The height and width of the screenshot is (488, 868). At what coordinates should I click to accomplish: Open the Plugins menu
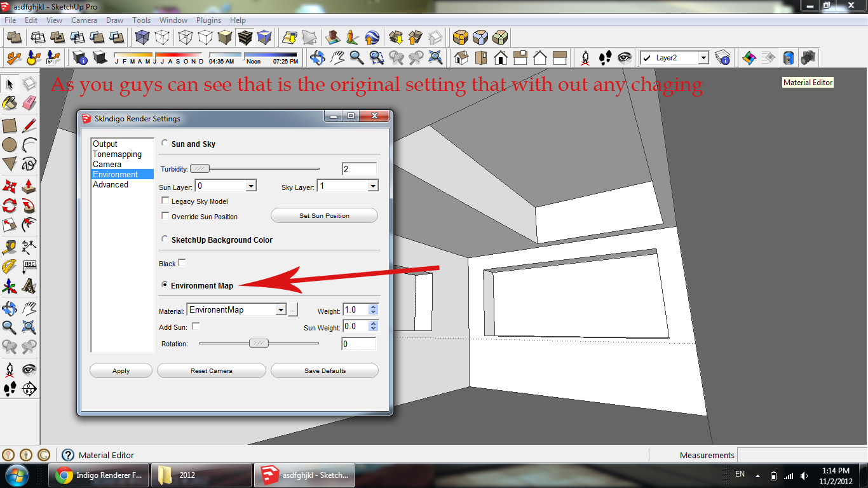tap(208, 20)
